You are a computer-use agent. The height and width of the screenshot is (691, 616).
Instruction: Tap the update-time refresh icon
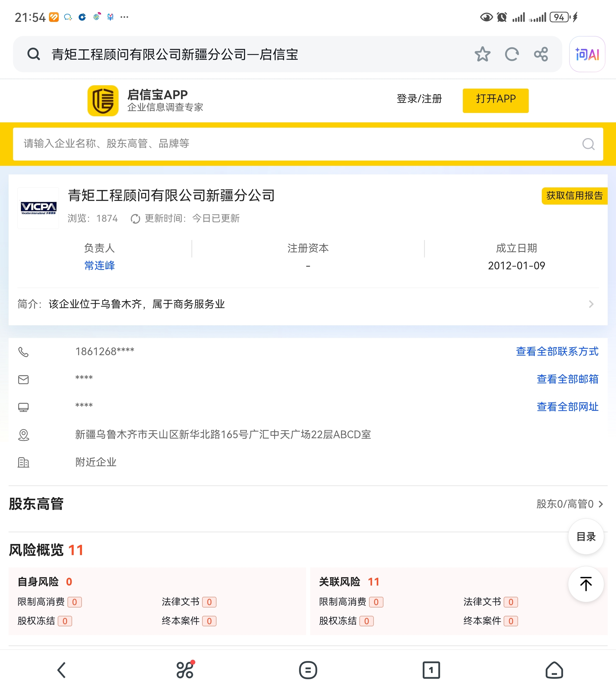click(x=135, y=219)
